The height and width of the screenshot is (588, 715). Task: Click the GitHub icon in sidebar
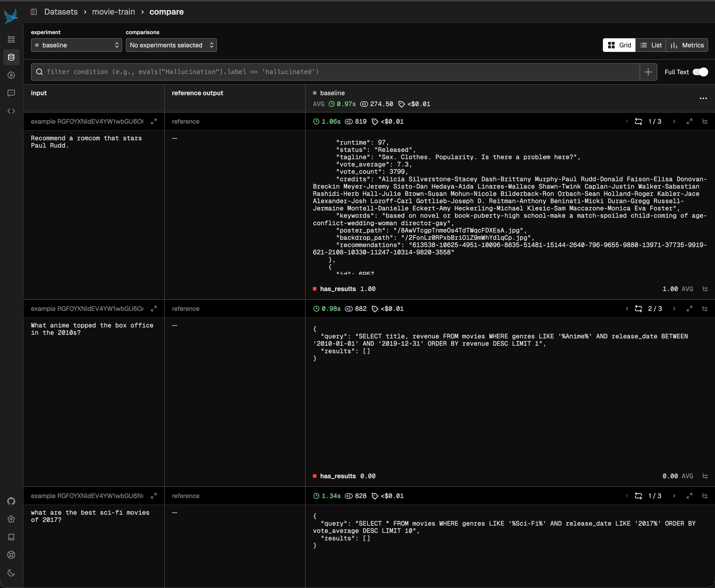(11, 501)
